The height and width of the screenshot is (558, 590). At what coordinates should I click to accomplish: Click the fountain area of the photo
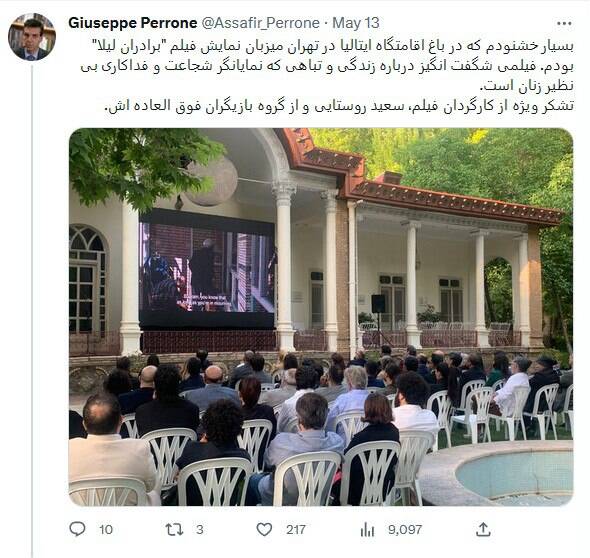tap(500, 473)
